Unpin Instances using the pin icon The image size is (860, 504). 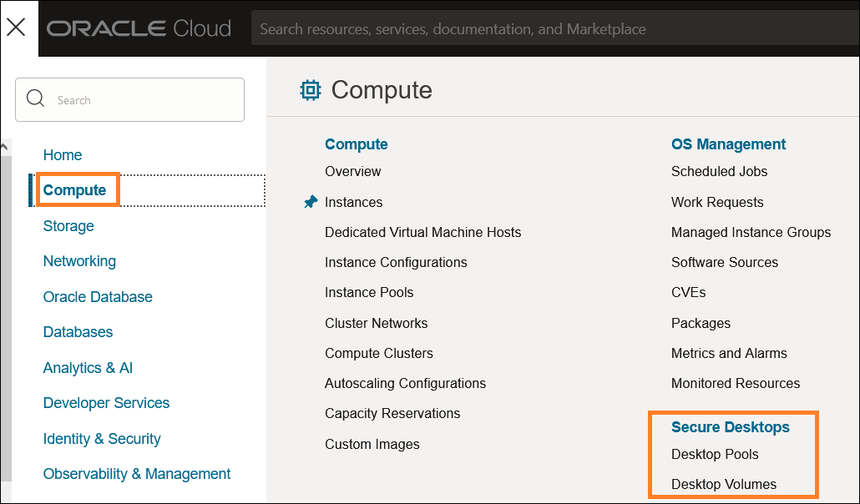point(311,201)
